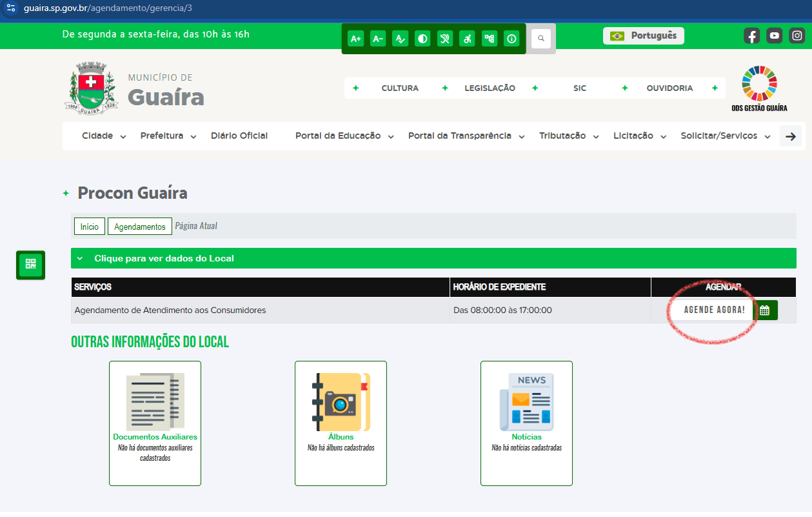The image size is (812, 517).
Task: Expand Clique para ver dados do Local
Action: click(x=161, y=258)
